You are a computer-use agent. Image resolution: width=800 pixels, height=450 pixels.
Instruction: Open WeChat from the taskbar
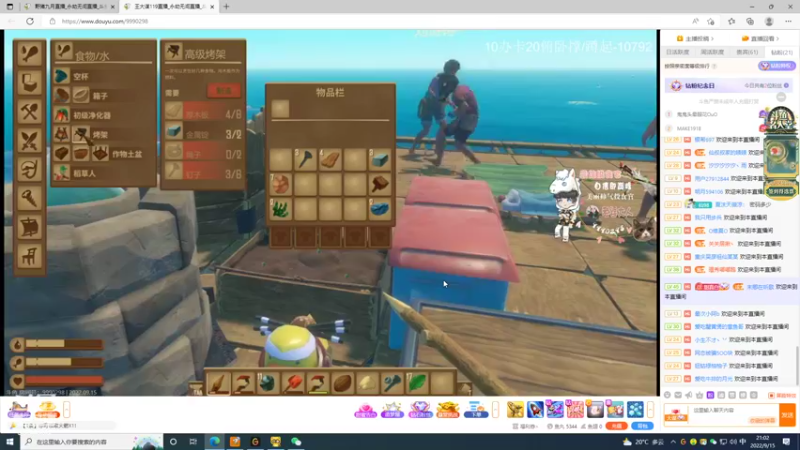(x=296, y=442)
